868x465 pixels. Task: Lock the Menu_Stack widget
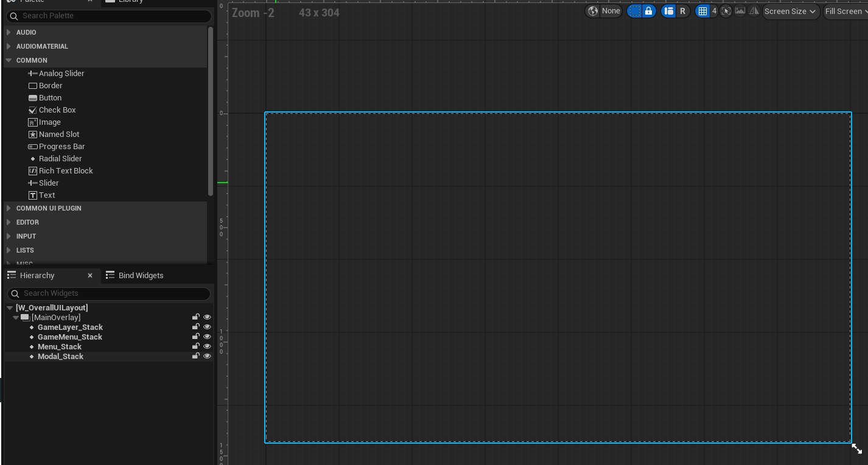pos(196,346)
